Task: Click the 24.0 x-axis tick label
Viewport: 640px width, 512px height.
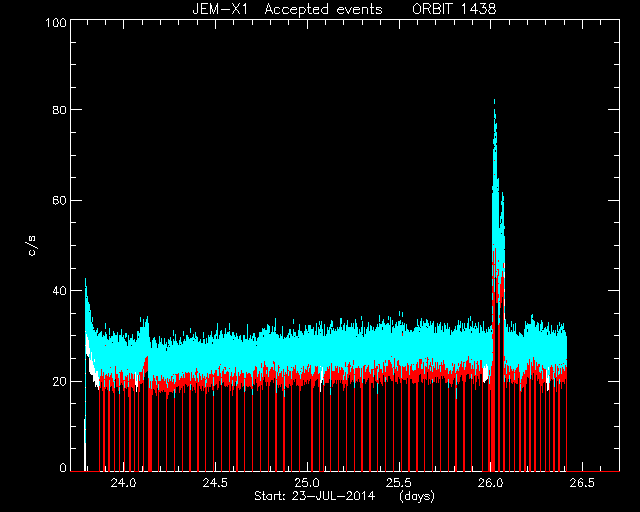Action: pyautogui.click(x=124, y=483)
